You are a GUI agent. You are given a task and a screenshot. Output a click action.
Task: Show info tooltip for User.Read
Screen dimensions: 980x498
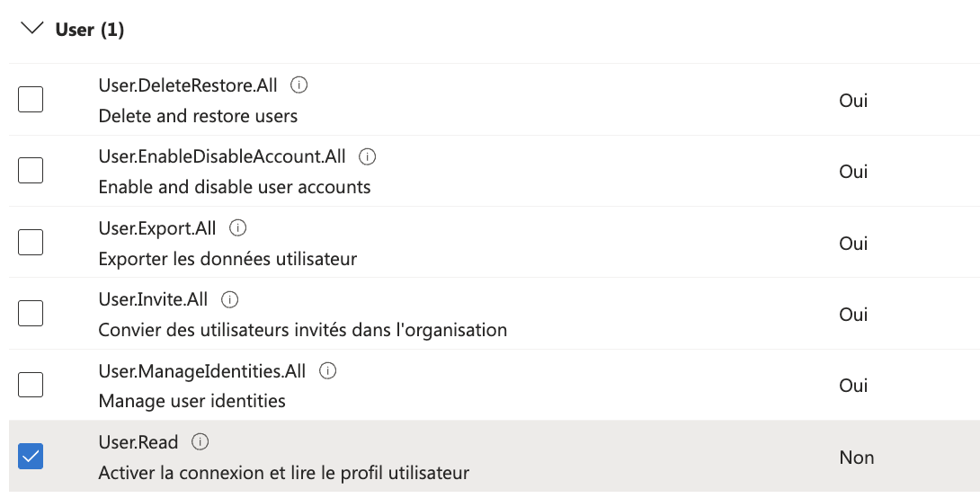click(200, 441)
